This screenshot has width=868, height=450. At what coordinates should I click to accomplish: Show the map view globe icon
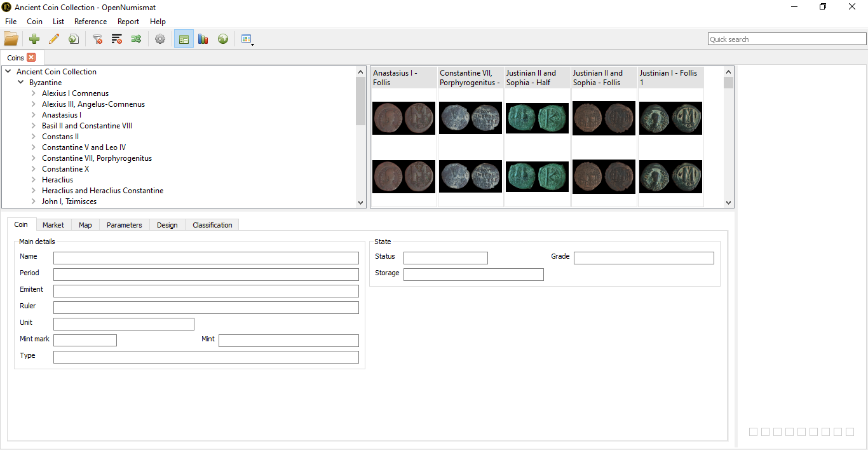[x=223, y=39]
